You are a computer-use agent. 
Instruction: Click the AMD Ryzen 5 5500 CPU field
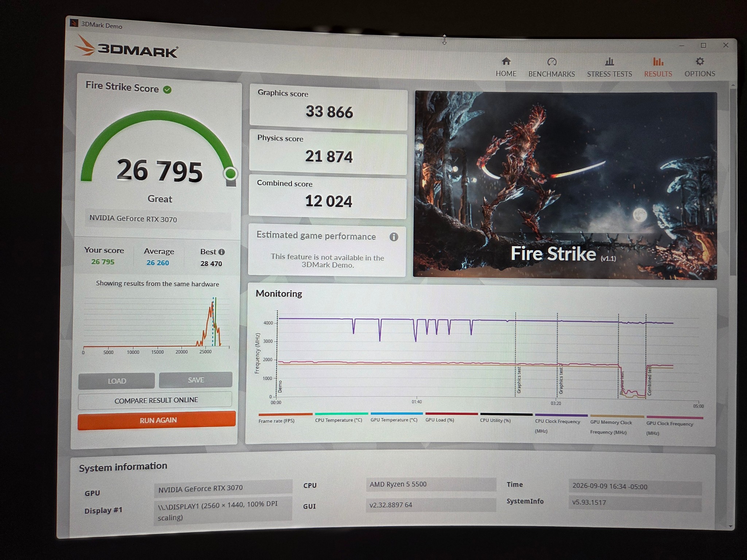click(431, 485)
